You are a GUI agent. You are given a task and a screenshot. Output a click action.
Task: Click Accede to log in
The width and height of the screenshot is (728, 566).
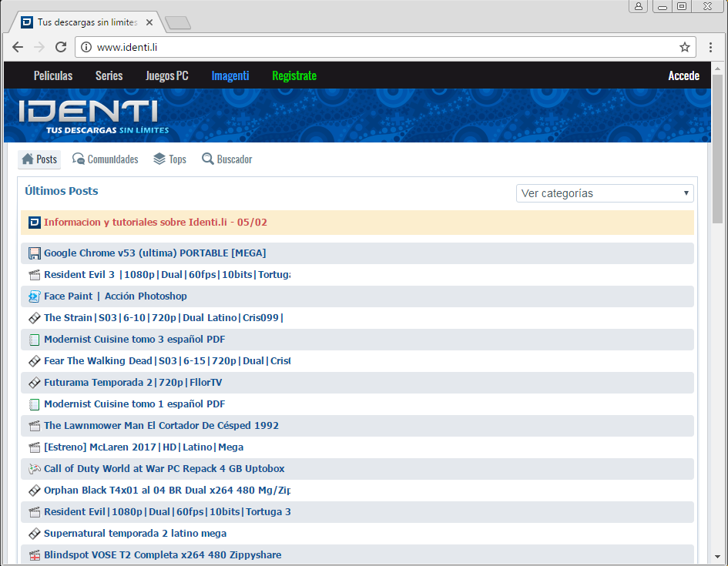tap(683, 75)
